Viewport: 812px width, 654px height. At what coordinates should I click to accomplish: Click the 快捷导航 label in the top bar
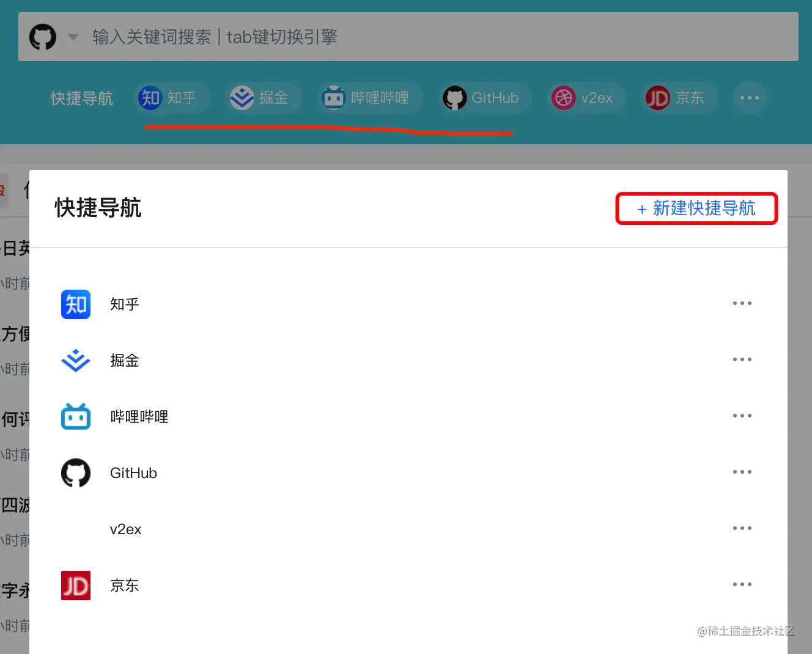tap(82, 98)
